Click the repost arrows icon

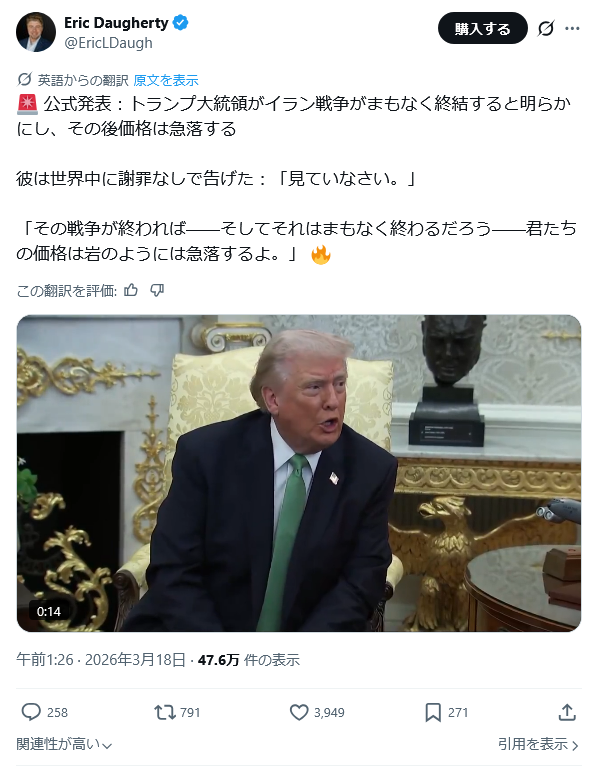pyautogui.click(x=165, y=712)
